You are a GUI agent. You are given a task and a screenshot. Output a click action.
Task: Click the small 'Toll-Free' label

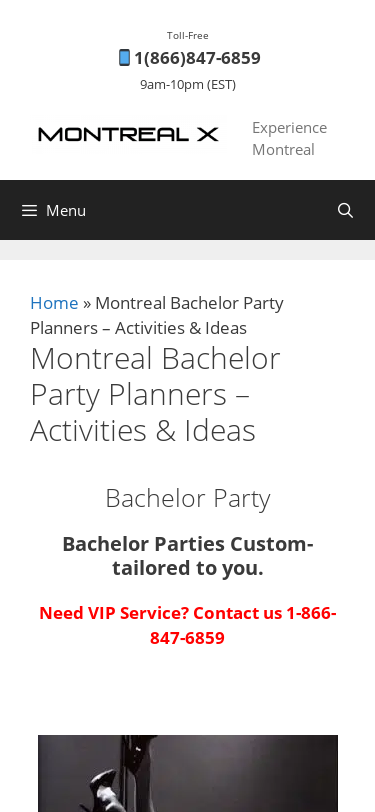coord(188,36)
